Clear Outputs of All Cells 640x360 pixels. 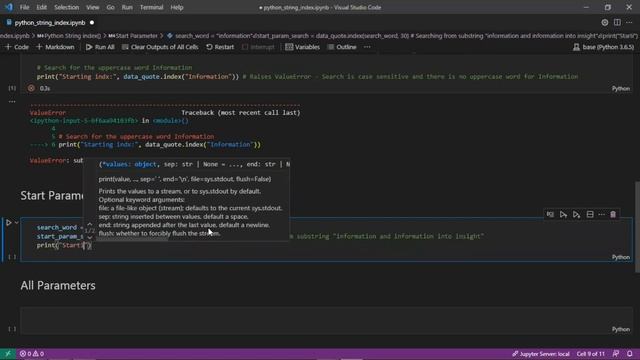pyautogui.click(x=160, y=47)
